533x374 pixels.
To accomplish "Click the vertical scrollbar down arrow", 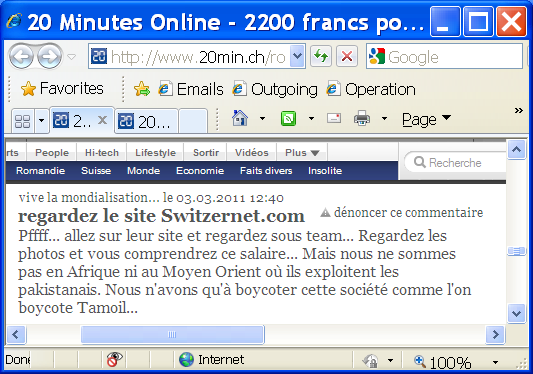I will (516, 313).
